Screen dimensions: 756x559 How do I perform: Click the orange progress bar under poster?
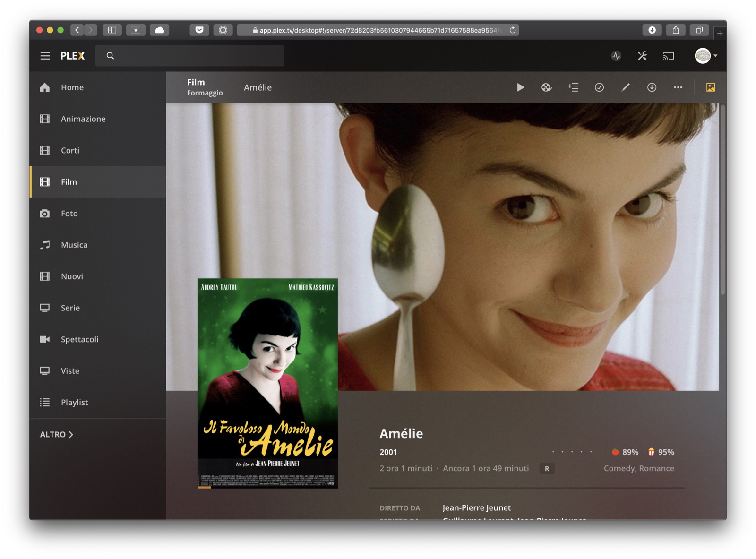point(204,487)
